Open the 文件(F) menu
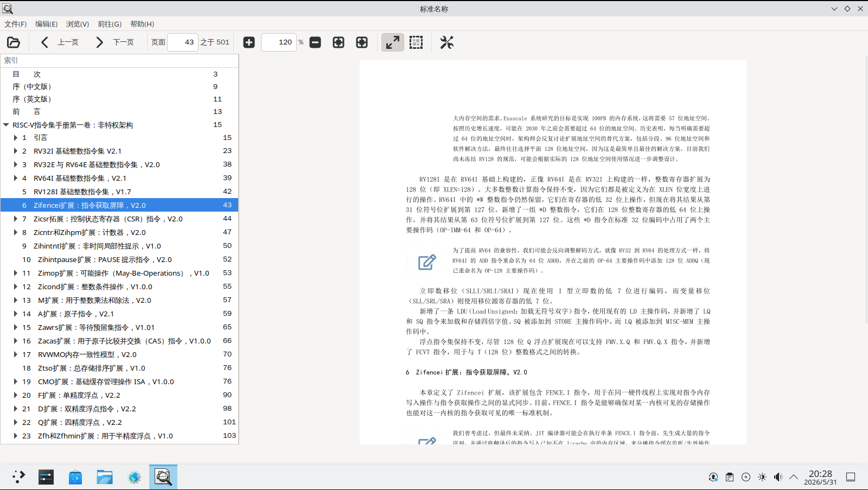Viewport: 868px width, 490px height. point(16,24)
